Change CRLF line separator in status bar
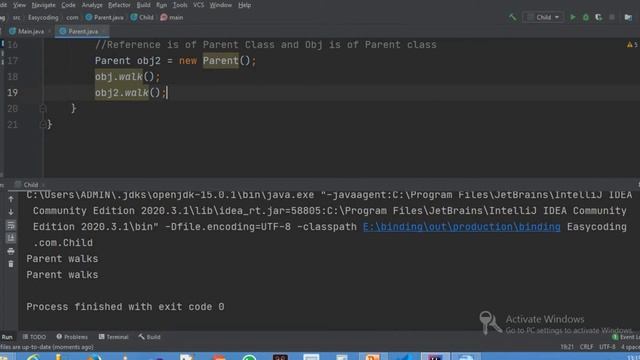The image size is (640, 360). (x=587, y=347)
